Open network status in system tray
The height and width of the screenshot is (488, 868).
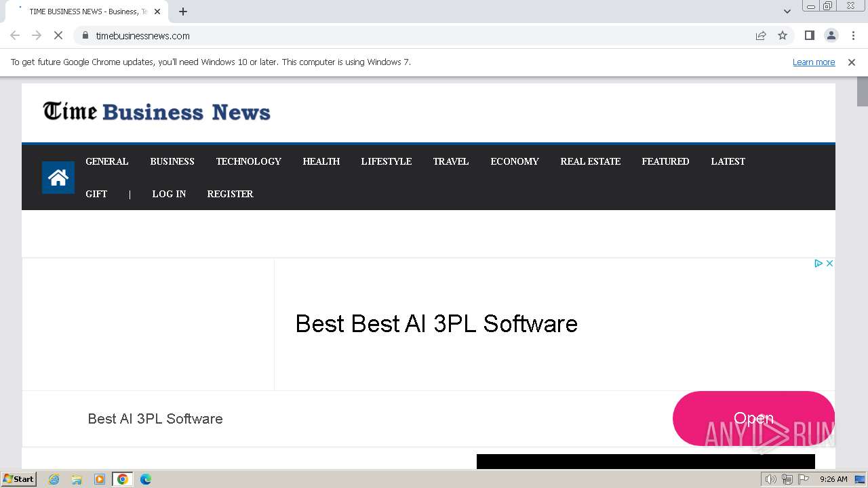coord(787,479)
